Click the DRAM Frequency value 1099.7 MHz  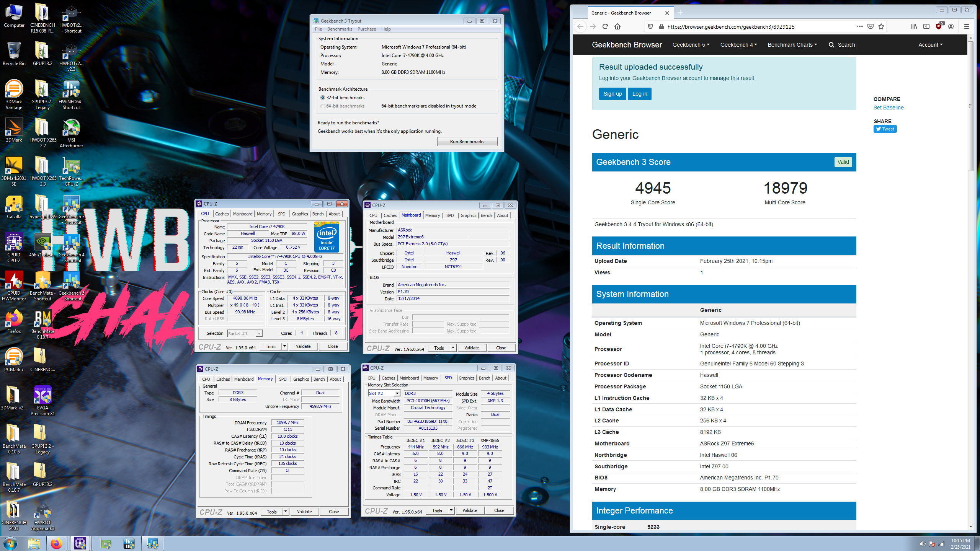click(288, 422)
